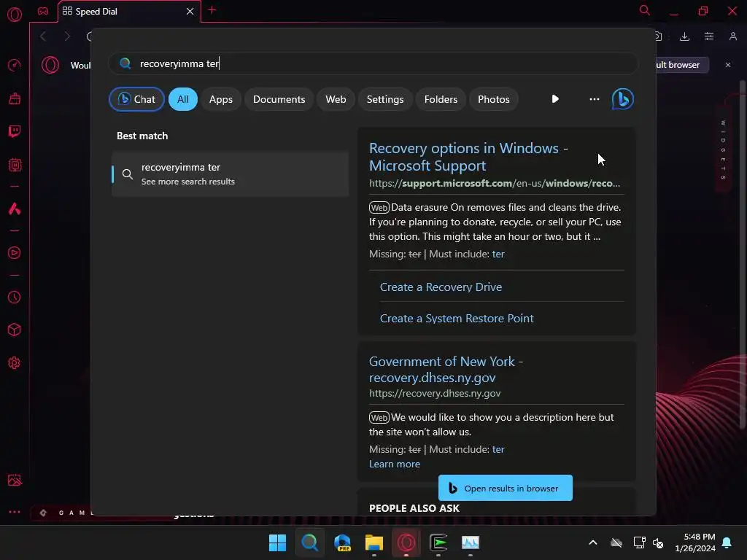Select the Web filter tab

coord(336,99)
